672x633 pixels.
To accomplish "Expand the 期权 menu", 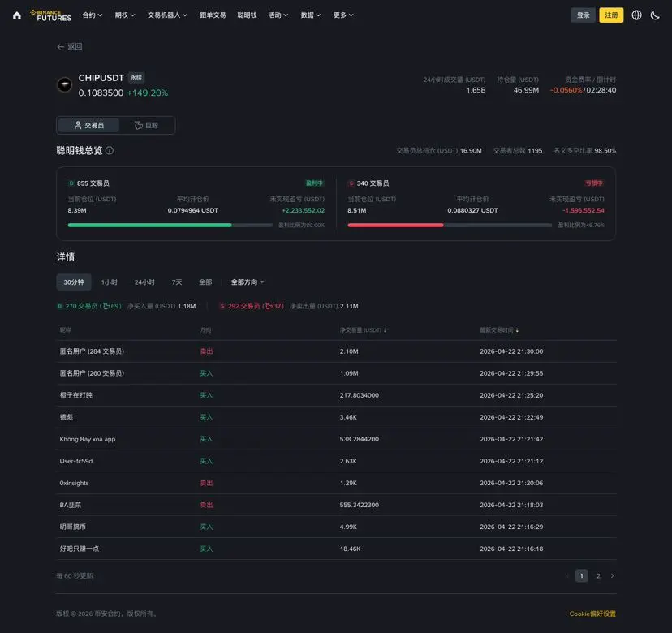I will (x=125, y=15).
